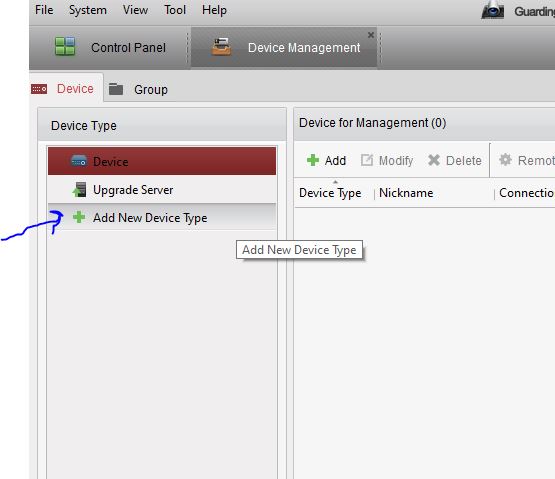The image size is (555, 479).
Task: Open the View menu
Action: coord(135,10)
